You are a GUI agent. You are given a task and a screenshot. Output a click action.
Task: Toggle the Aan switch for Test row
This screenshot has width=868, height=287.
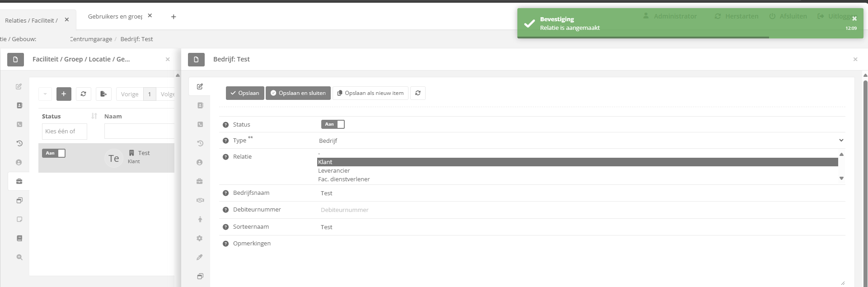[x=54, y=153]
